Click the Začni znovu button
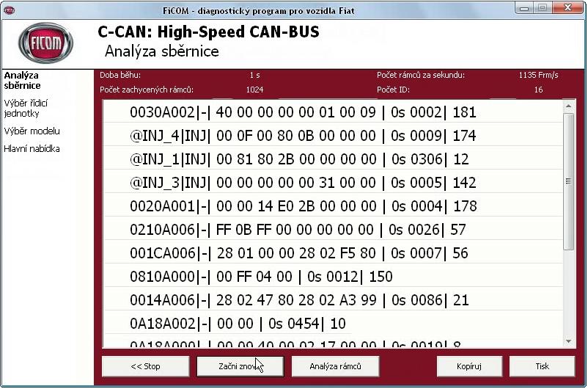This screenshot has height=389, width=588. tap(240, 366)
